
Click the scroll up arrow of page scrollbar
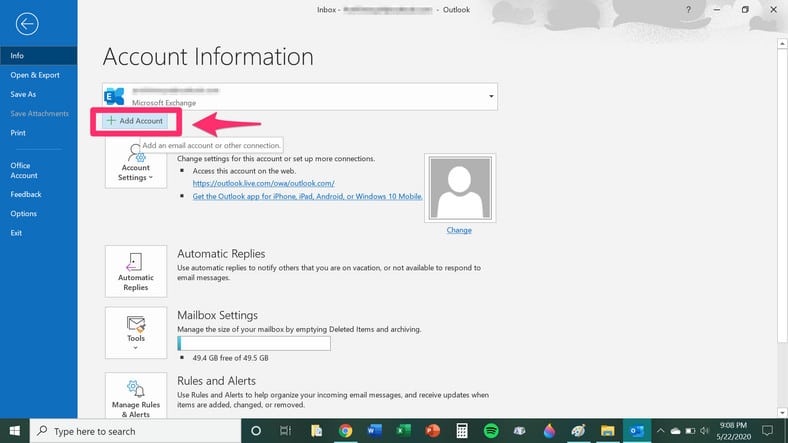coord(782,44)
